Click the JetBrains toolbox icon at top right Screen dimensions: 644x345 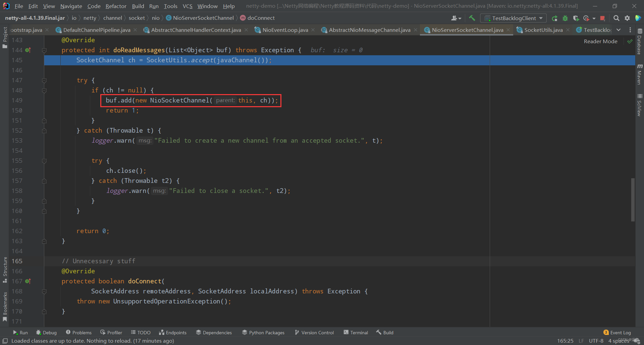pos(638,18)
